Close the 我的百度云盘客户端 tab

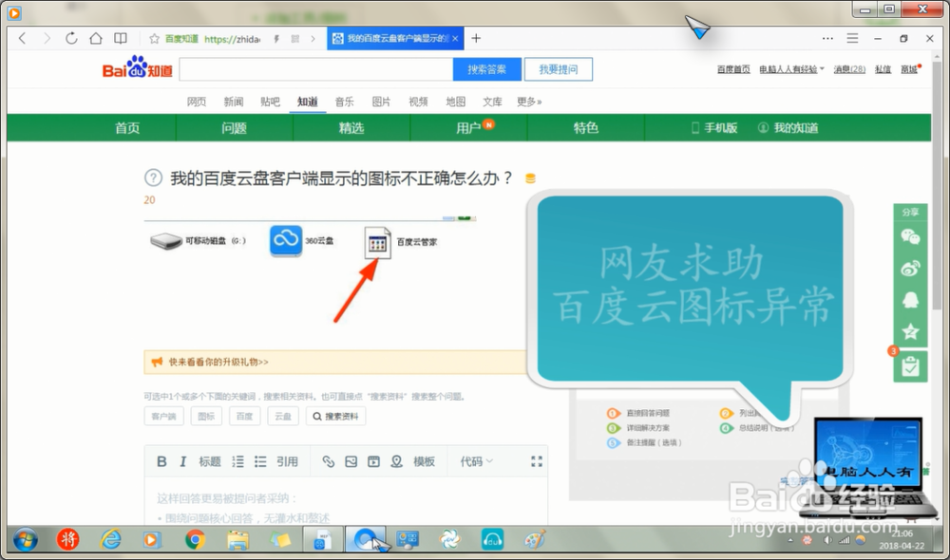[455, 39]
